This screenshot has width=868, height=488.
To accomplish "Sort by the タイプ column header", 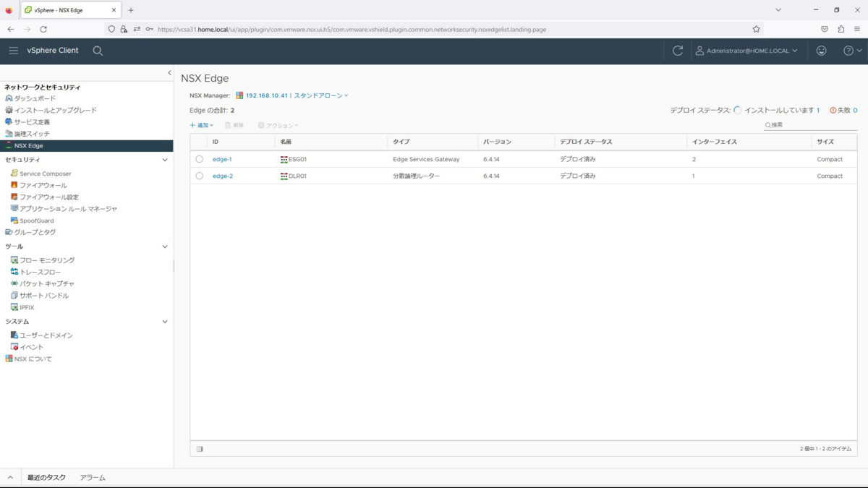I will click(401, 142).
